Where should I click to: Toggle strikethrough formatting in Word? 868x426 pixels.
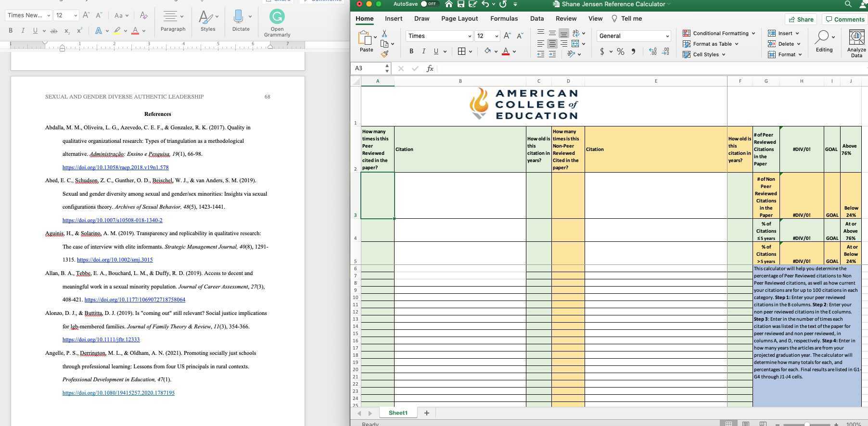click(54, 31)
